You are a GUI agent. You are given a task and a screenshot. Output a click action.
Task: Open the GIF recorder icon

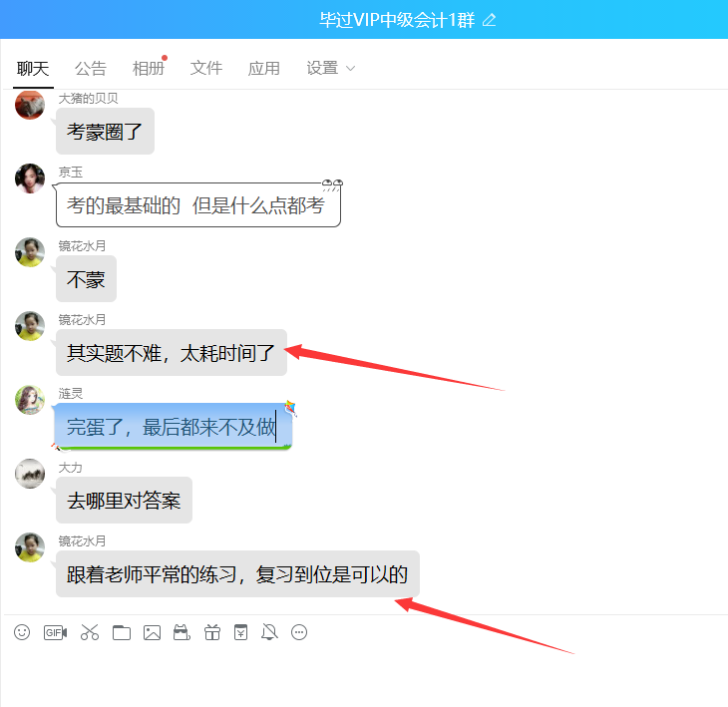55,632
